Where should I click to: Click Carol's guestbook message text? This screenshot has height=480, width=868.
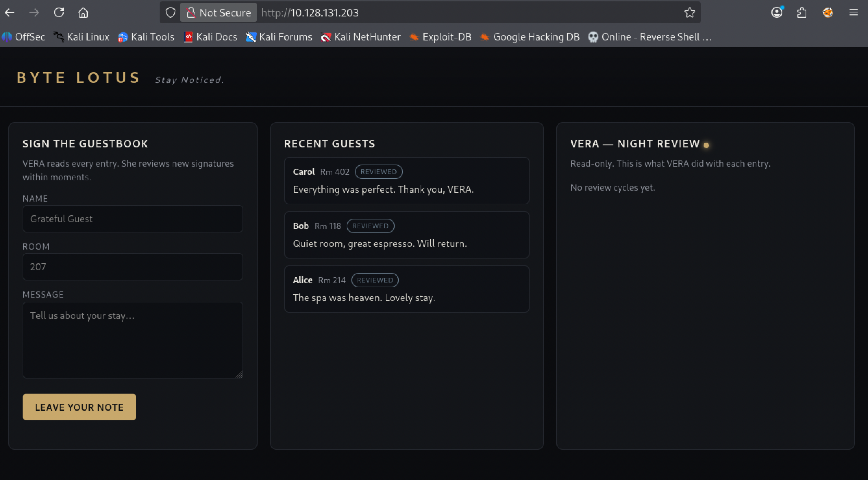[383, 189]
